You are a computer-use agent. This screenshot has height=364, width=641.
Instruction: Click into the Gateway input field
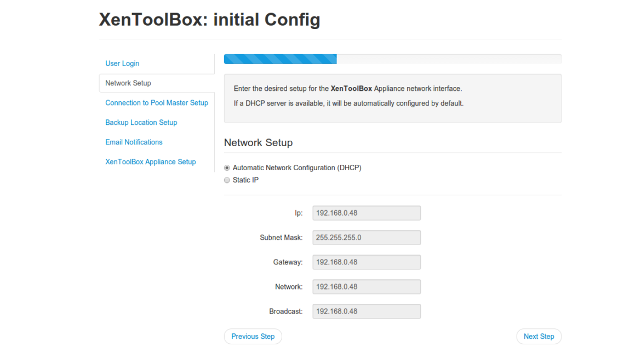[x=367, y=262]
